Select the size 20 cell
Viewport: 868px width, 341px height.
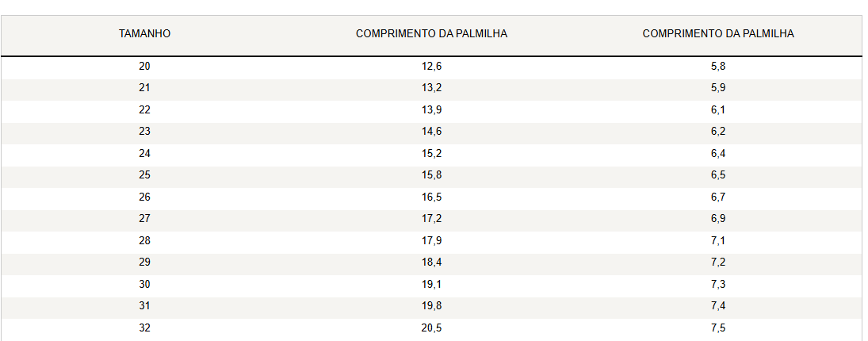coord(144,67)
